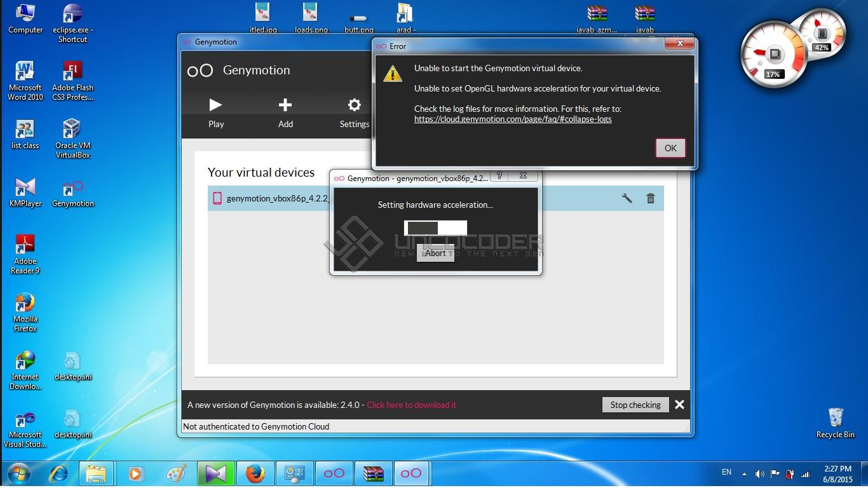Select the KMPlayer desktop icon
Image resolution: width=868 pixels, height=488 pixels.
[25, 193]
